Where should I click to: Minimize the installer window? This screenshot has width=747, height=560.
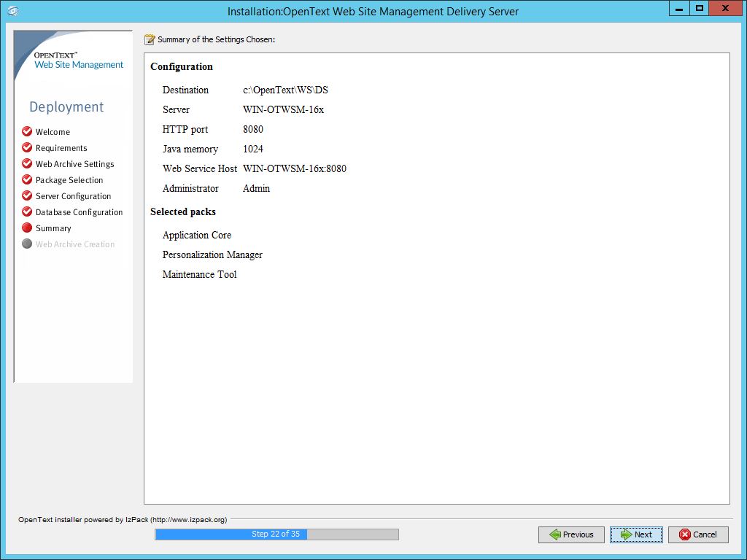pyautogui.click(x=679, y=9)
